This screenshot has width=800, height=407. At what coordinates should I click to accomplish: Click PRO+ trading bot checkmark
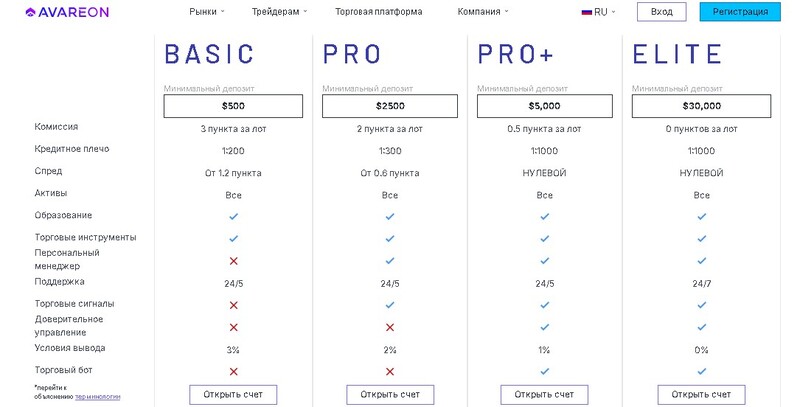point(544,371)
